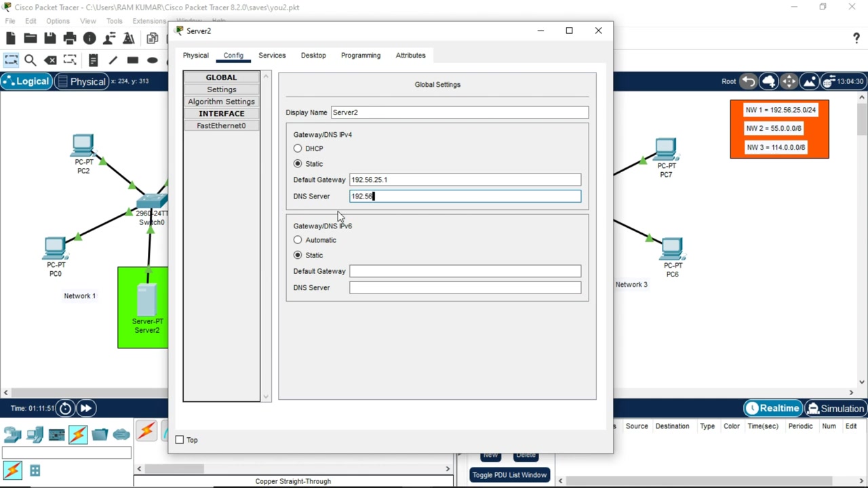Click the IPv6 Default Gateway field
Screen dimensions: 868x488
click(x=465, y=271)
